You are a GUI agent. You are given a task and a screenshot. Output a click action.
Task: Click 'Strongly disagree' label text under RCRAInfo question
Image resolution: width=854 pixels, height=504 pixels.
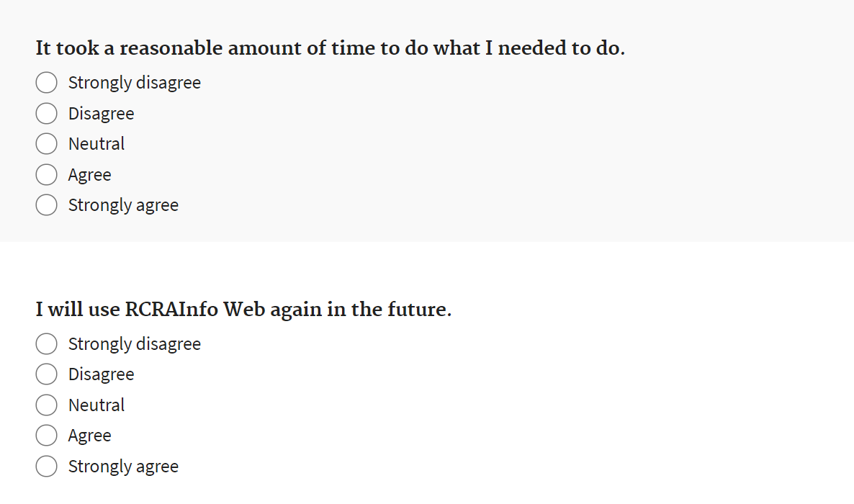pyautogui.click(x=134, y=344)
